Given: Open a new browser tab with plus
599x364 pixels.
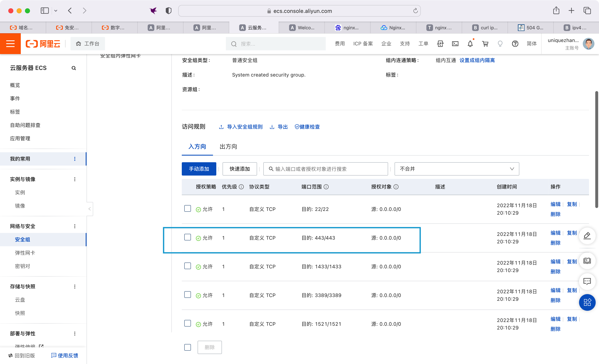Looking at the screenshot, I should [572, 10].
